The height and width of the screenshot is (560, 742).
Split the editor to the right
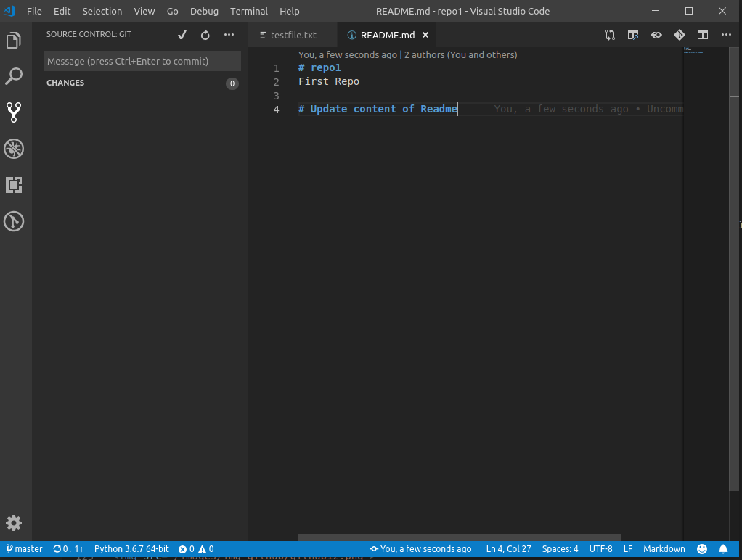click(703, 35)
